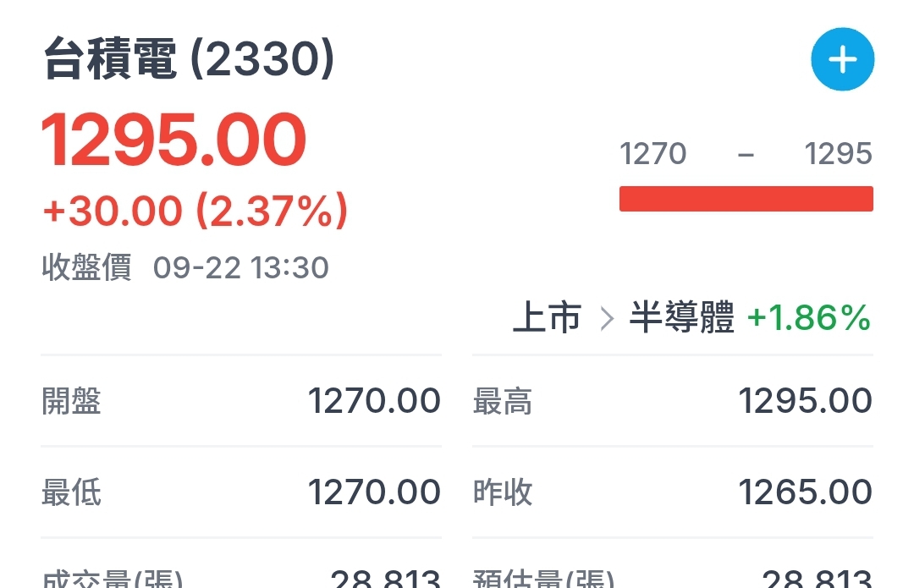Click the 1265.00 previous close value
914x588 pixels.
pyautogui.click(x=805, y=492)
